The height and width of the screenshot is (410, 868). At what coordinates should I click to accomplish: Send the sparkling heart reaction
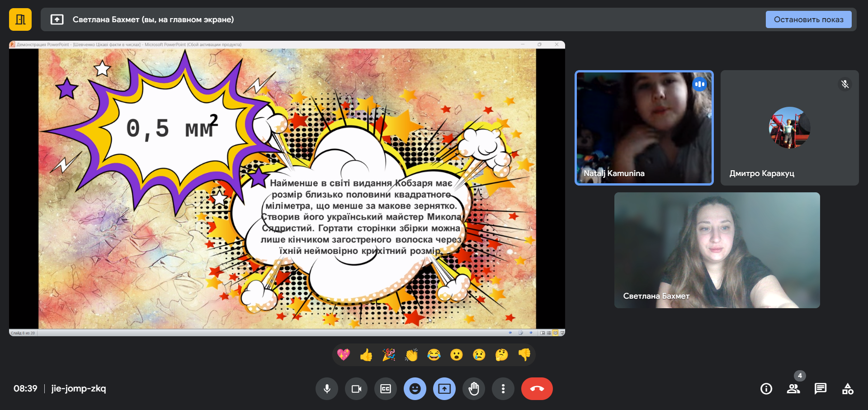pyautogui.click(x=344, y=355)
